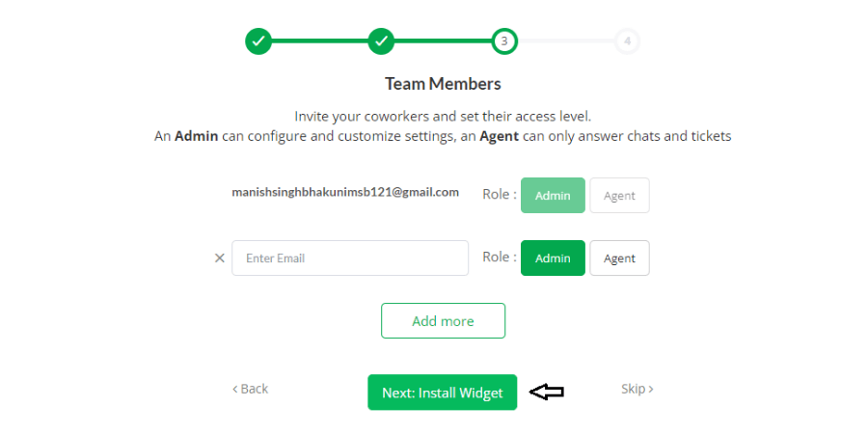Choose Admin role for manishsinghbhakunimsb121 account
This screenshot has width=868, height=434.
553,196
